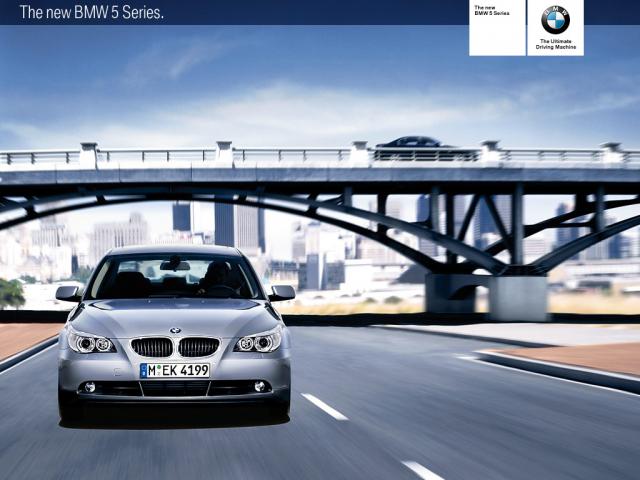Click the fog light on the image's right side
The width and height of the screenshot is (640, 480).
click(x=260, y=386)
